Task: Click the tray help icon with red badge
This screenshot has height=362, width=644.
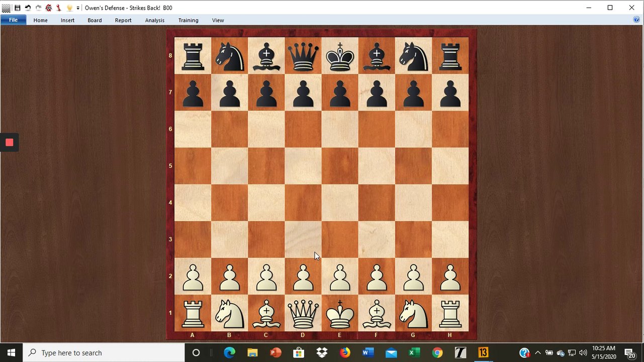Action: (x=524, y=352)
